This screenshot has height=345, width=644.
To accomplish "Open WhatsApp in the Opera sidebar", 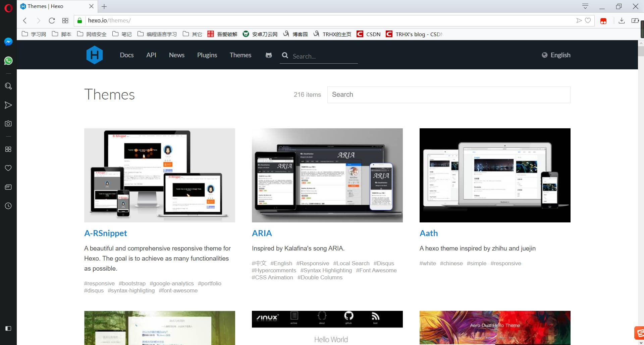I will [8, 61].
